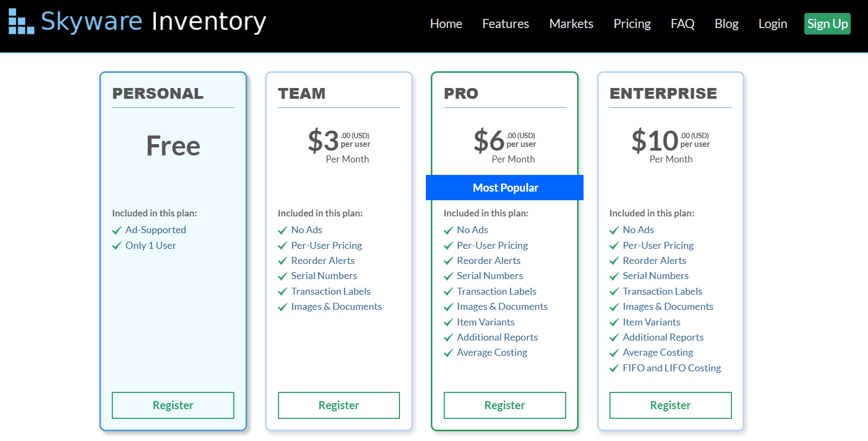Screen dimensions: 868x441
Task: Register for the Team plan
Action: [x=338, y=405]
